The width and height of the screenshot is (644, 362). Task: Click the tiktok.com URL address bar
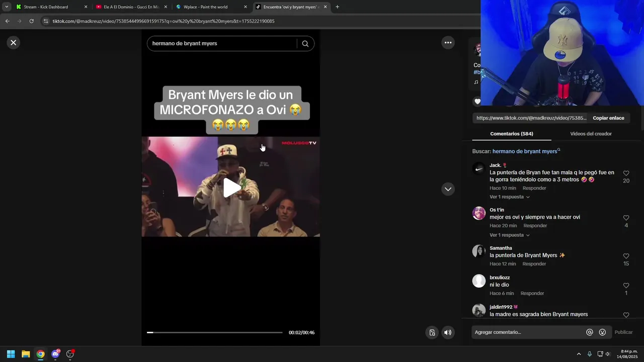[164, 21]
